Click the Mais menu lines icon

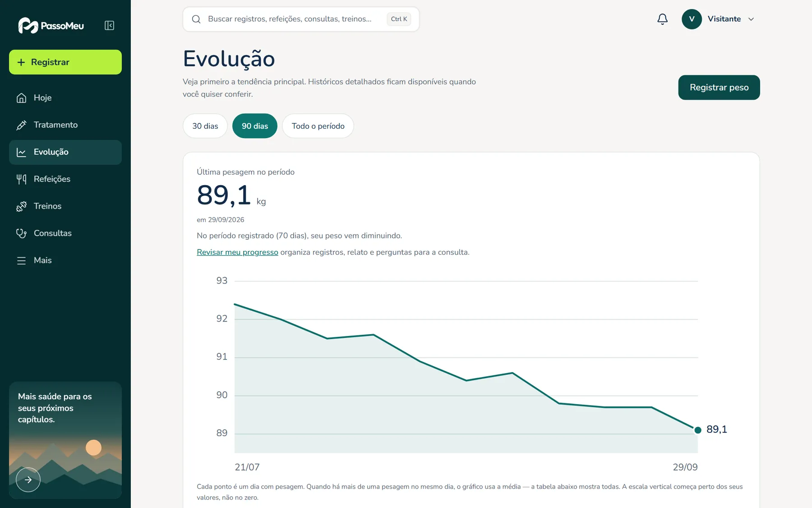tap(21, 261)
